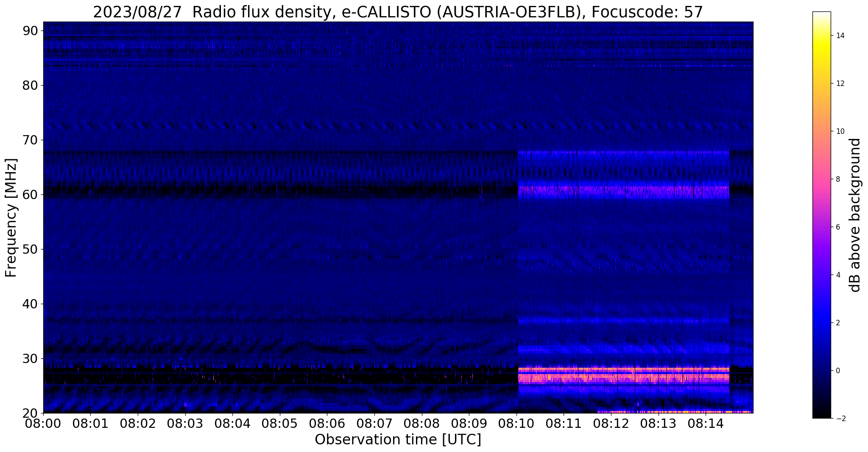Click the 08:02 time tick label
Viewport: 868px width, 452px height.
coord(138,423)
